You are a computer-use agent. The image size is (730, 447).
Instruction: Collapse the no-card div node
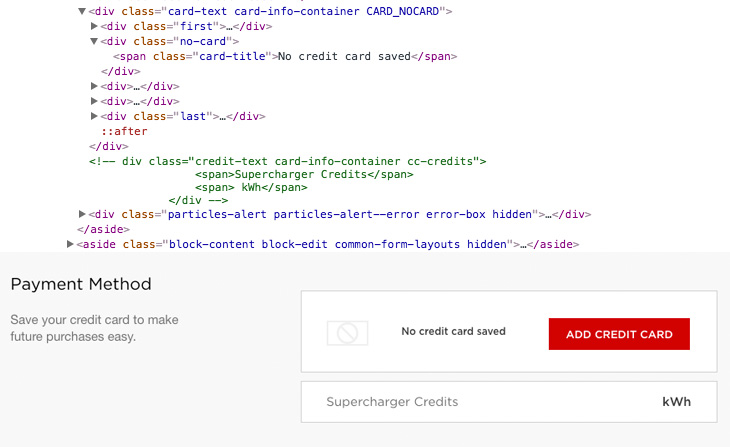(x=94, y=41)
